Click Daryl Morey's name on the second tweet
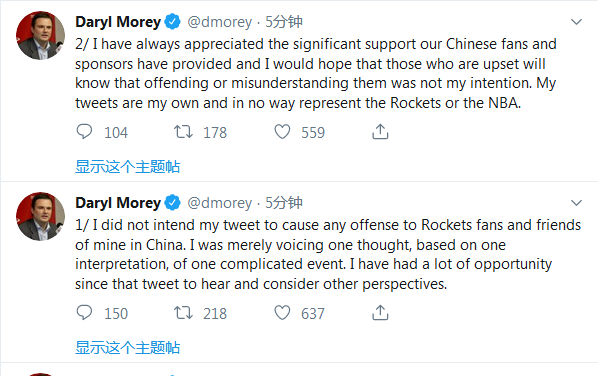Viewport: 598px width, 376px height. tap(118, 203)
